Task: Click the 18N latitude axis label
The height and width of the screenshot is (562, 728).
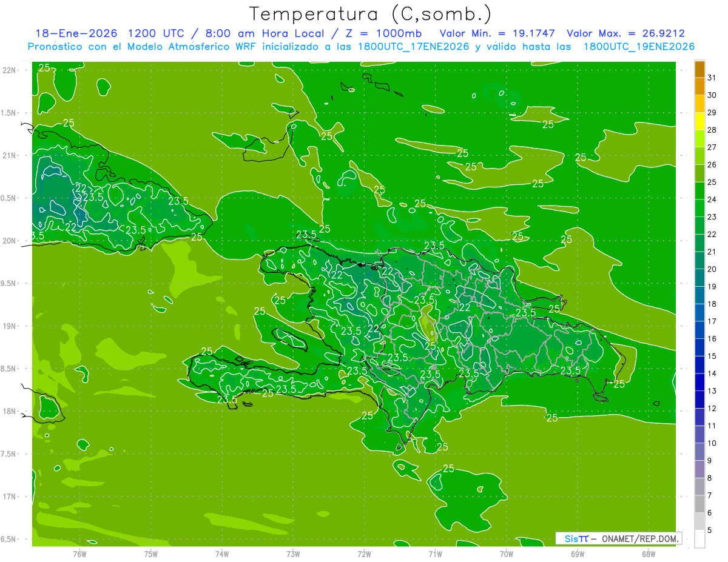Action: 9,411
